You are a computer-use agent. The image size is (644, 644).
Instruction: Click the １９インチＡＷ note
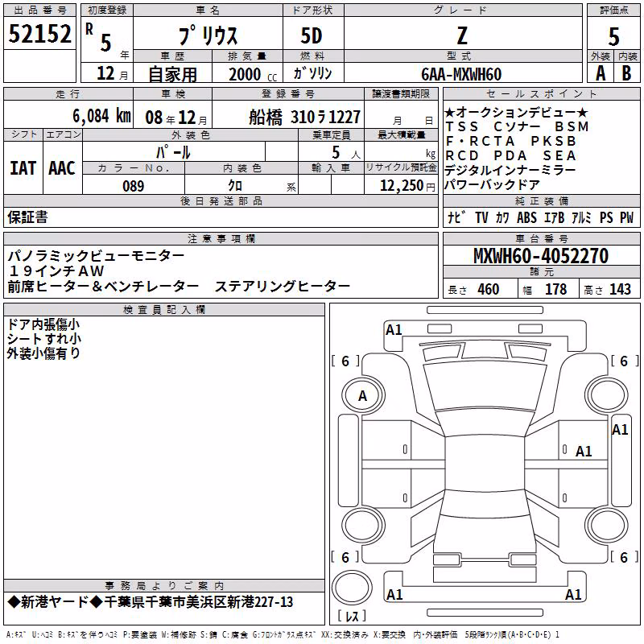pyautogui.click(x=56, y=271)
